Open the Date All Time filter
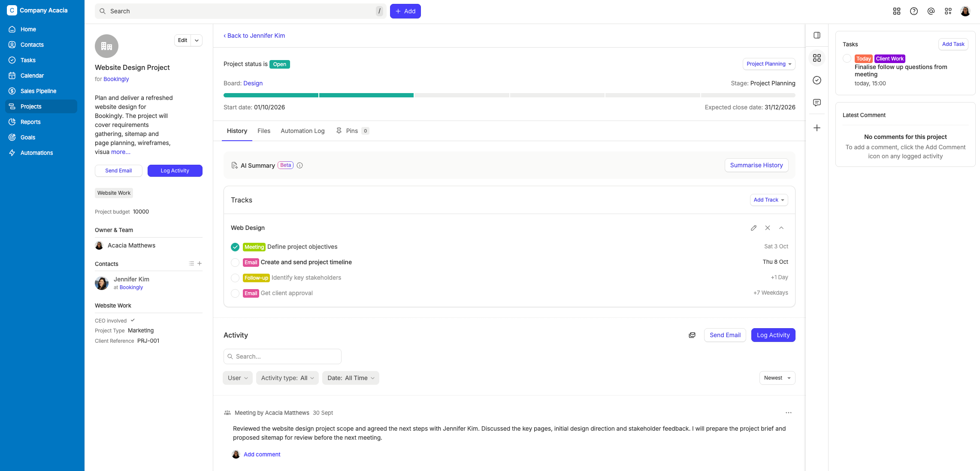This screenshot has height=471, width=980. click(351, 378)
